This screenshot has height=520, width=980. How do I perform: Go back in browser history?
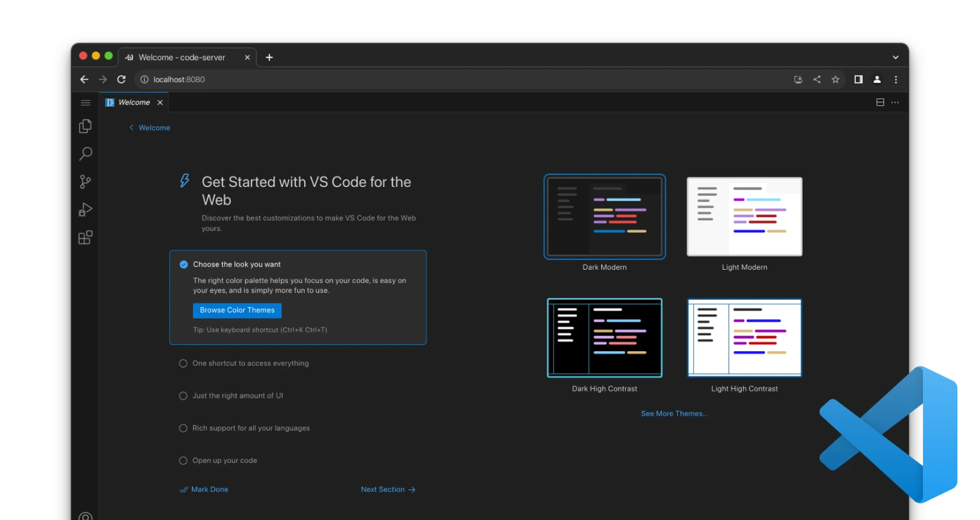click(x=84, y=80)
